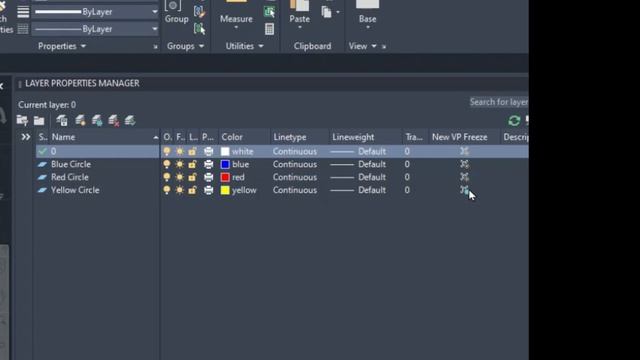Screen dimensions: 640x360
Task: Click group selection icon beside Group
Action: coord(199,29)
